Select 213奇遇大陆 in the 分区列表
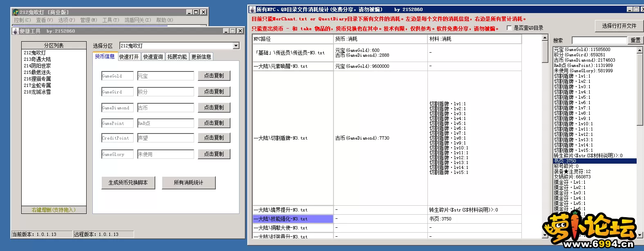Viewport: 644px width, 251px height. tap(37, 59)
